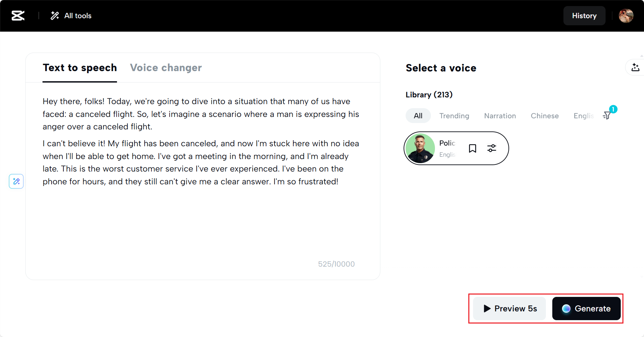The width and height of the screenshot is (644, 337).
Task: Select the Text to speech tab
Action: coord(80,68)
